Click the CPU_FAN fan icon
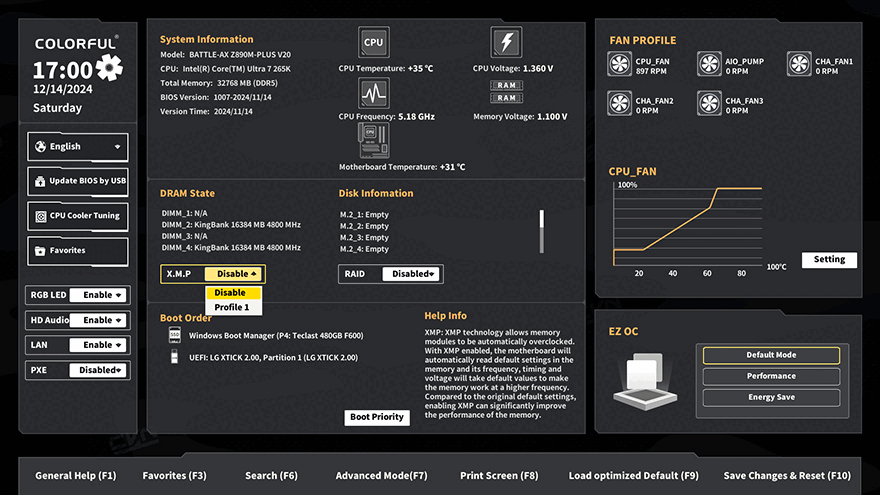 pyautogui.click(x=620, y=64)
